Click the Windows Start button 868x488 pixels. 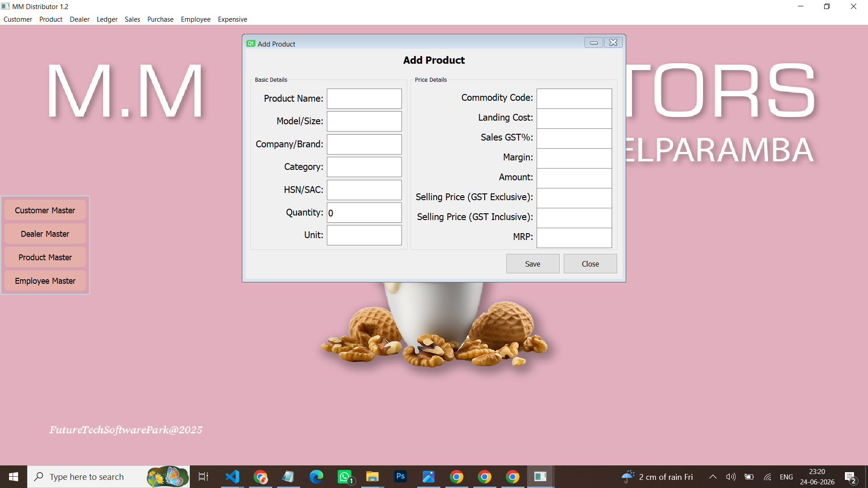(14, 477)
